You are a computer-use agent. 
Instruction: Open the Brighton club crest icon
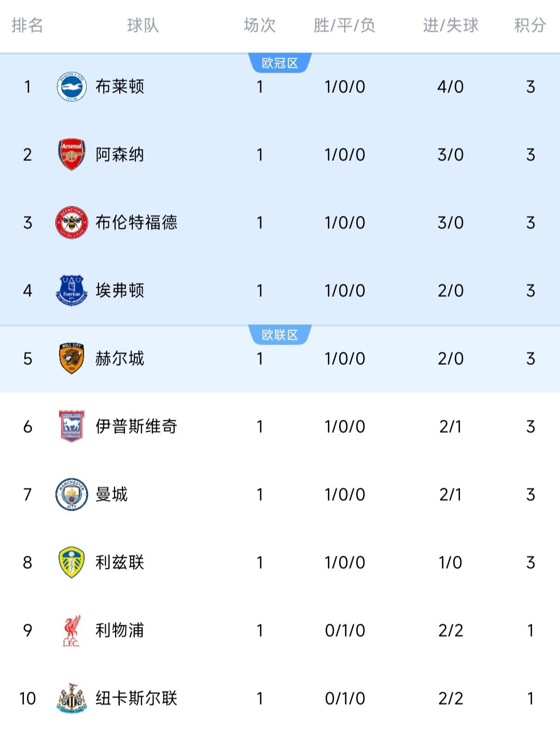(72, 87)
